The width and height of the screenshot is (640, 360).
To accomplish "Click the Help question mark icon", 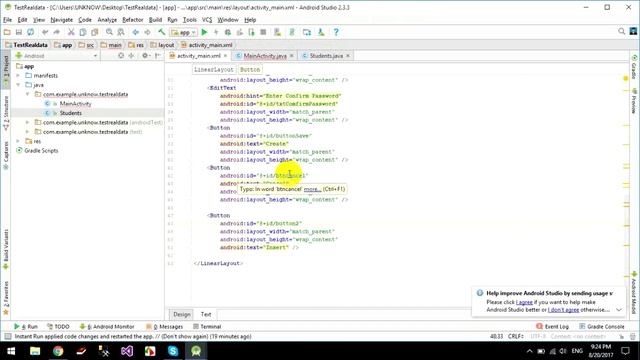I will (x=336, y=32).
